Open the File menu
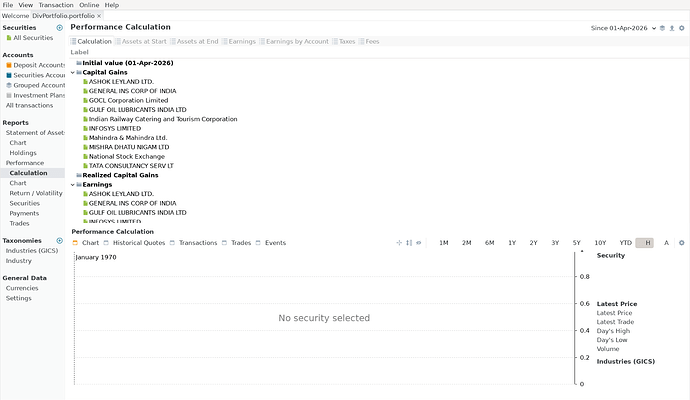Image resolution: width=690 pixels, height=400 pixels. pos(8,5)
